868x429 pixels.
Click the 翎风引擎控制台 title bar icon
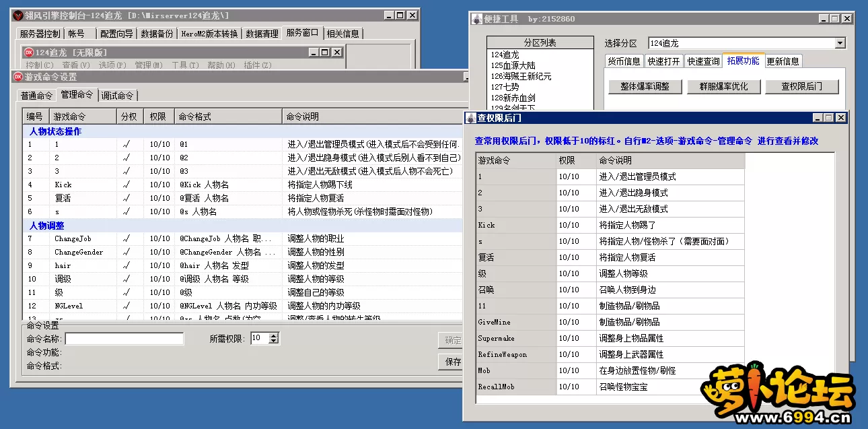[17, 15]
